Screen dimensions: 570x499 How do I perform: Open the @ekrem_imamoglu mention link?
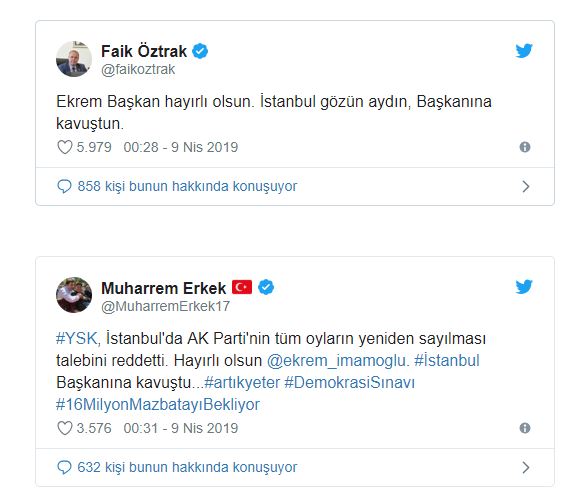coord(336,361)
